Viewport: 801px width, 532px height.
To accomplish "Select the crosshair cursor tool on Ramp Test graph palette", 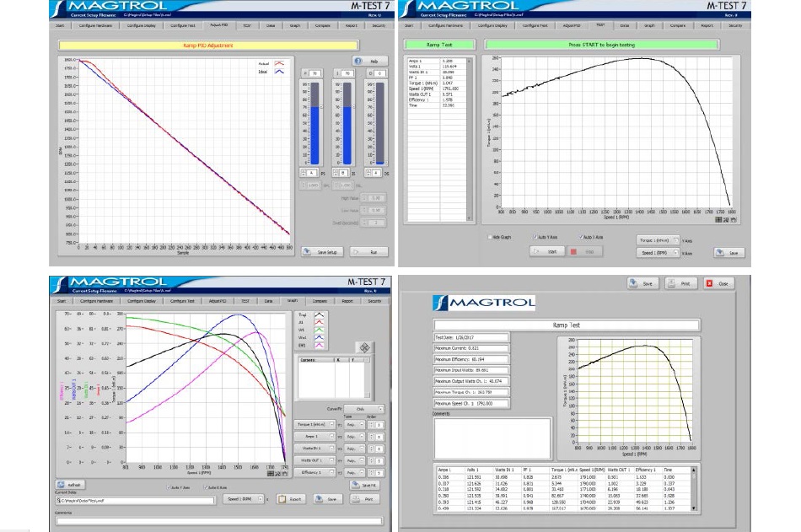I will coord(718,220).
